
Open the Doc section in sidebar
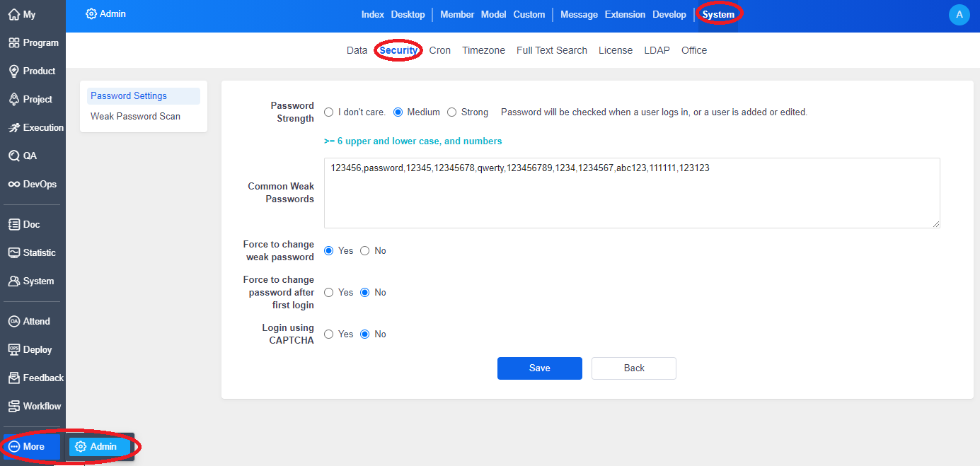pos(25,224)
